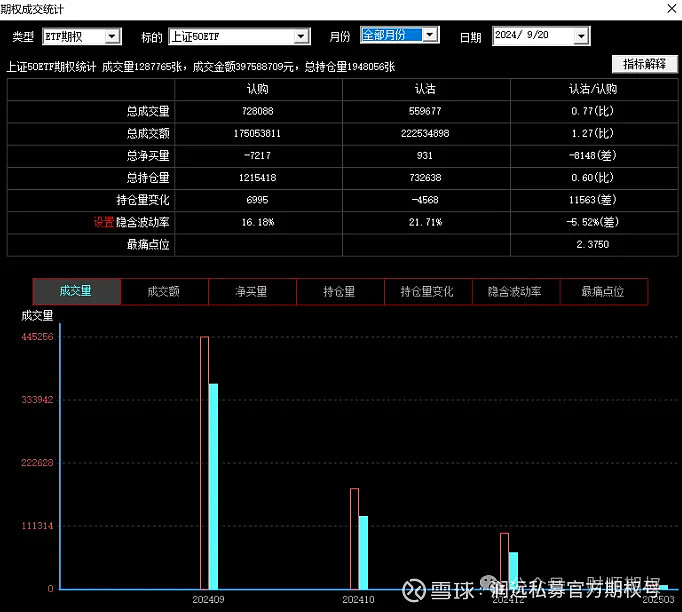
Task: Click the 202409 cyan put bar
Action: click(214, 486)
